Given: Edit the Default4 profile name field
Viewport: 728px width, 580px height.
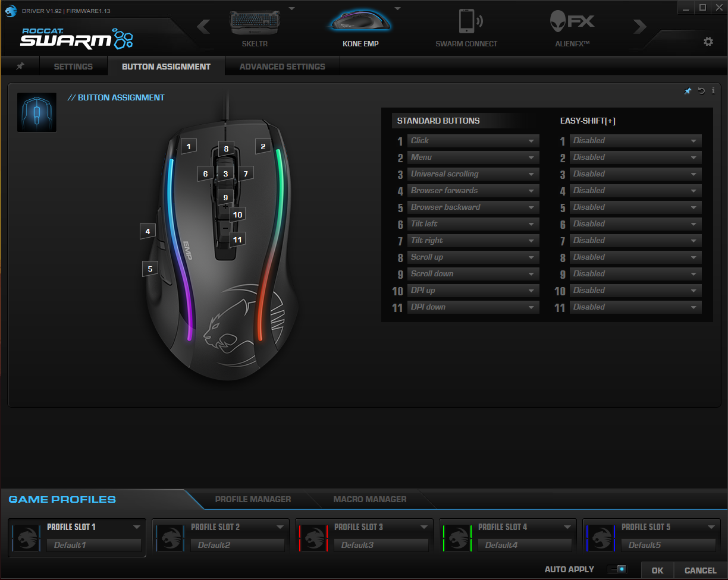Looking at the screenshot, I should coord(525,545).
